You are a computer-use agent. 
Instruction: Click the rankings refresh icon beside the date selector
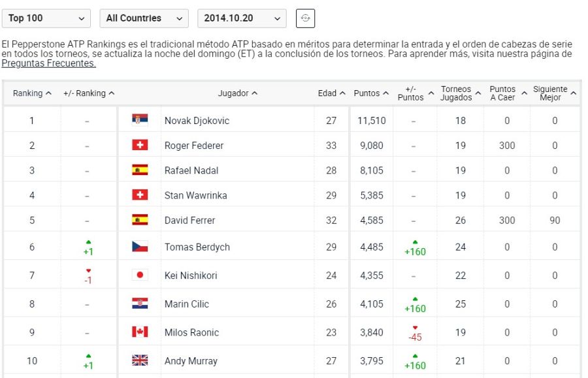coord(304,18)
